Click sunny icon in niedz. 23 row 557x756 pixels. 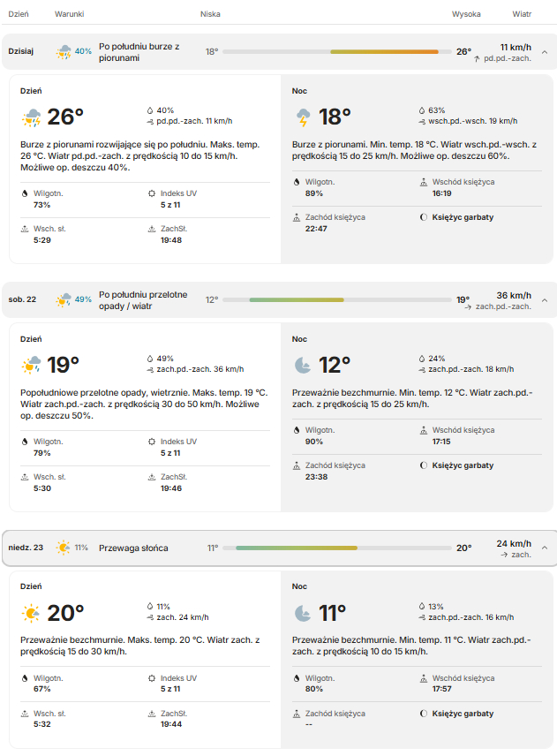click(x=64, y=548)
